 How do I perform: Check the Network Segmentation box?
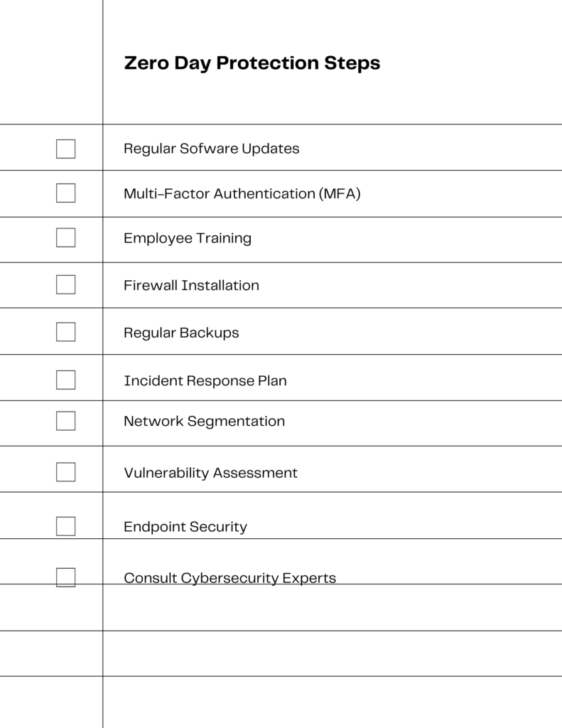tap(65, 421)
